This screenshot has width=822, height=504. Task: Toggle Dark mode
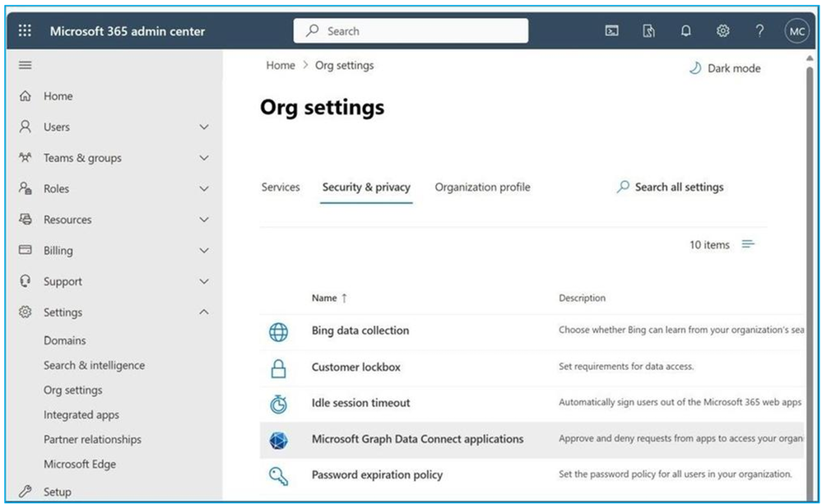pos(725,68)
